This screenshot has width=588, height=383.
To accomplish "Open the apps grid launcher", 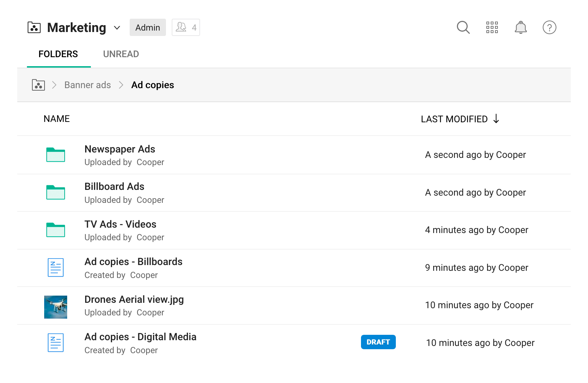I will [492, 27].
